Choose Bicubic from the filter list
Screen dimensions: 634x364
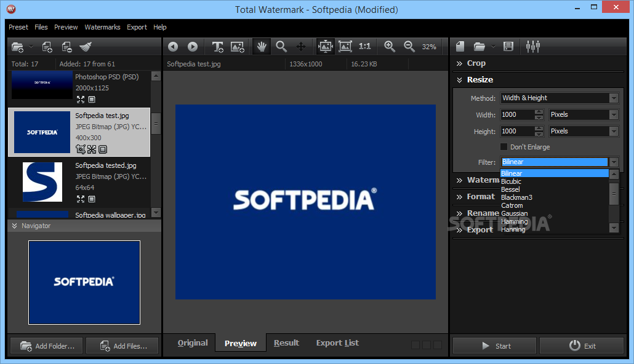[x=511, y=181]
